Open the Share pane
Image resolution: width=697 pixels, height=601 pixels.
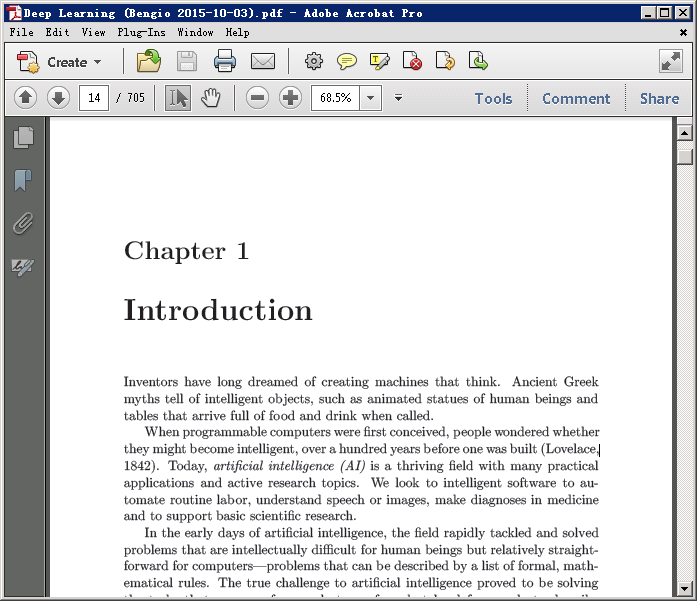[x=660, y=98]
